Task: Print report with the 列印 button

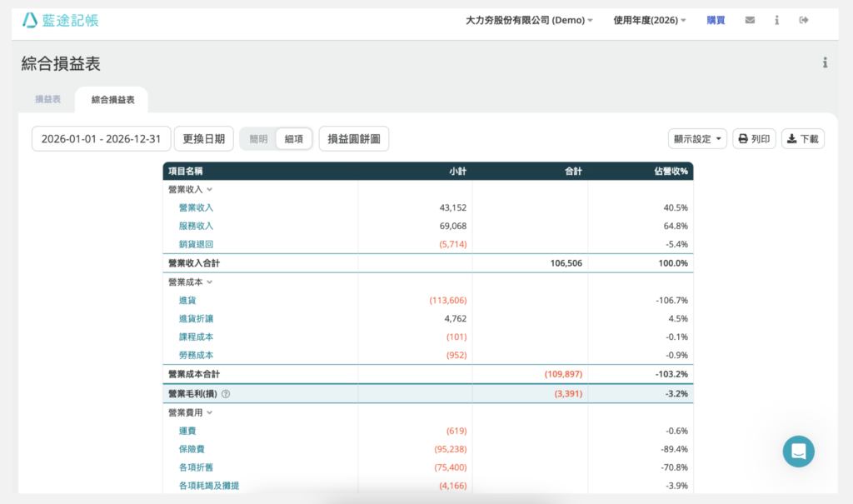Action: click(754, 139)
